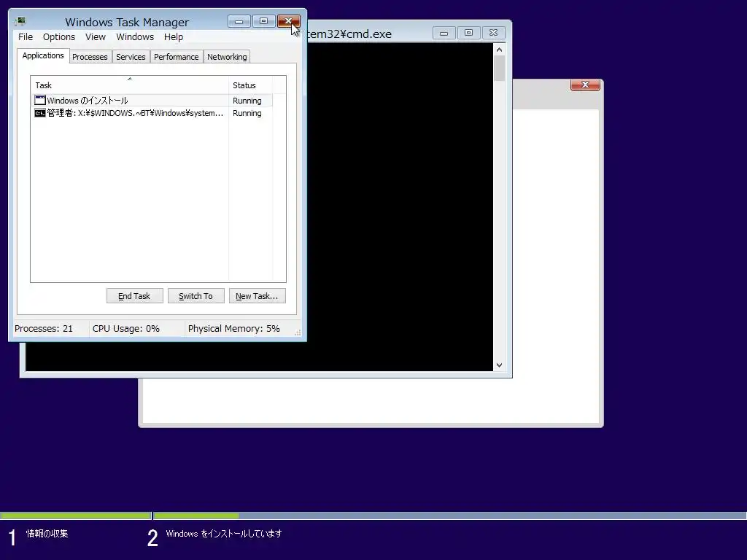The width and height of the screenshot is (747, 560).
Task: Maximize the cmd.exe window
Action: point(469,33)
